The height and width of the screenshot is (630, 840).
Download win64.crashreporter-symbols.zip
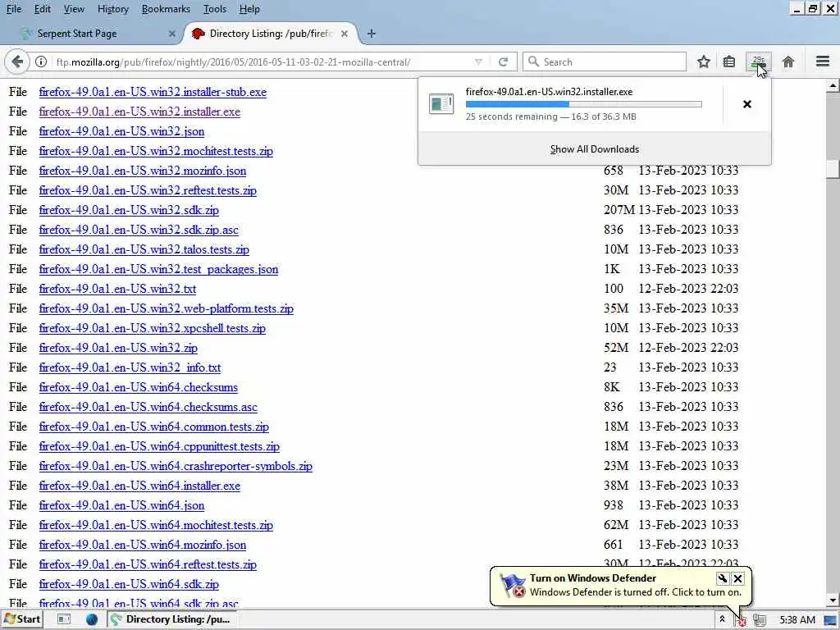[x=176, y=466]
